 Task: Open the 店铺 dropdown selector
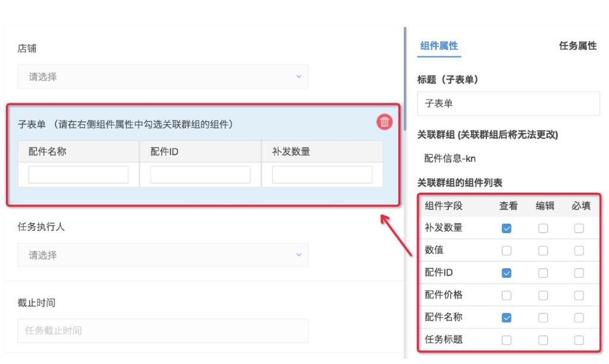coord(162,77)
